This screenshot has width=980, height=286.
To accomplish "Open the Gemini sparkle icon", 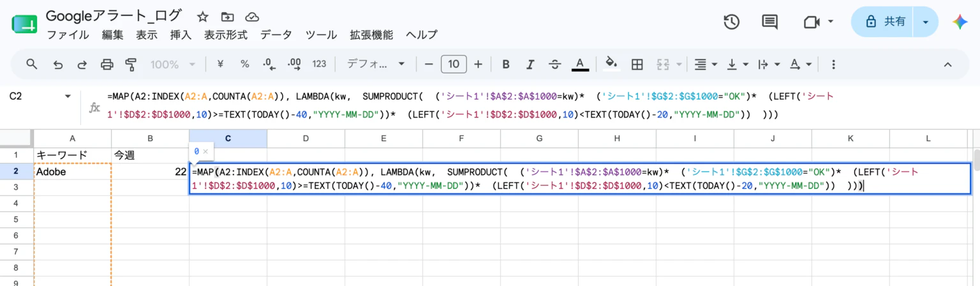I will click(x=960, y=22).
